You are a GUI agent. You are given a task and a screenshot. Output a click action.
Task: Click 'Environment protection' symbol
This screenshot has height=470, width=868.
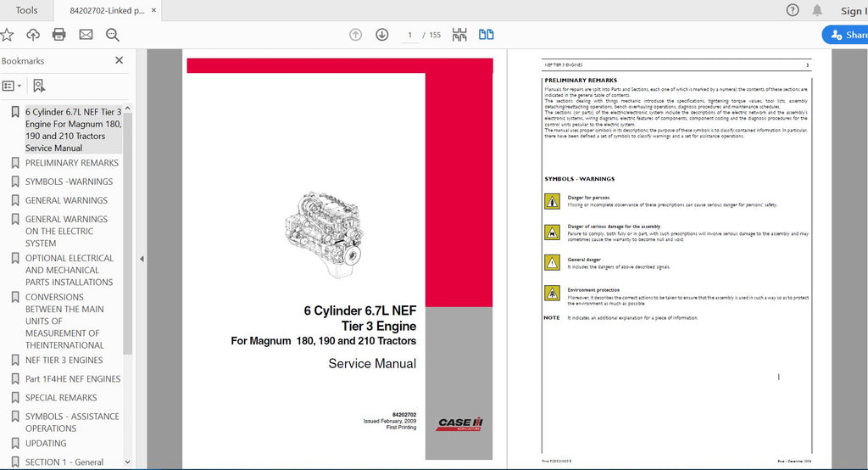(x=552, y=294)
